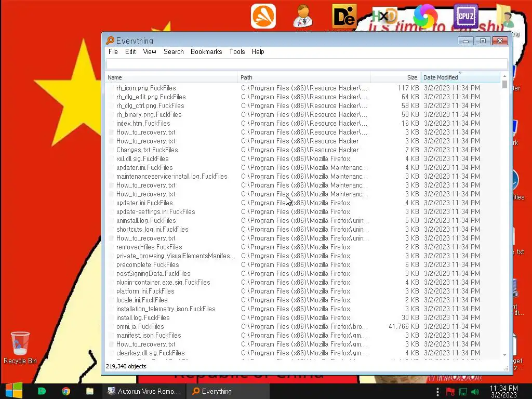Open the Help menu
The image size is (532, 399).
pos(258,51)
